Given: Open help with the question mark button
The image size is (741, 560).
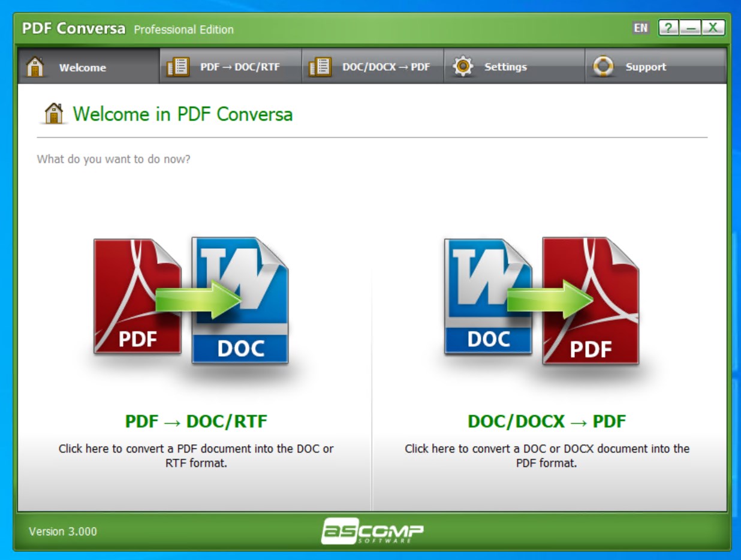Looking at the screenshot, I should pyautogui.click(x=668, y=28).
